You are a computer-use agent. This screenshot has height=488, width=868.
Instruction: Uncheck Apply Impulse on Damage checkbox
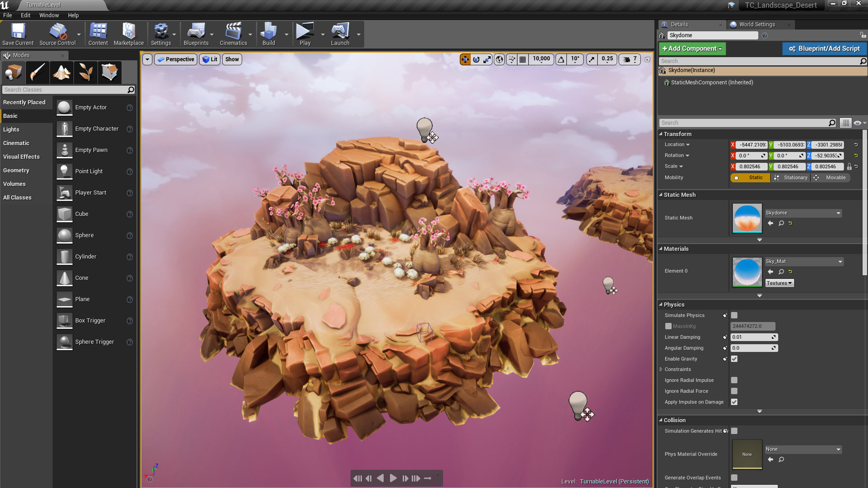pos(734,402)
